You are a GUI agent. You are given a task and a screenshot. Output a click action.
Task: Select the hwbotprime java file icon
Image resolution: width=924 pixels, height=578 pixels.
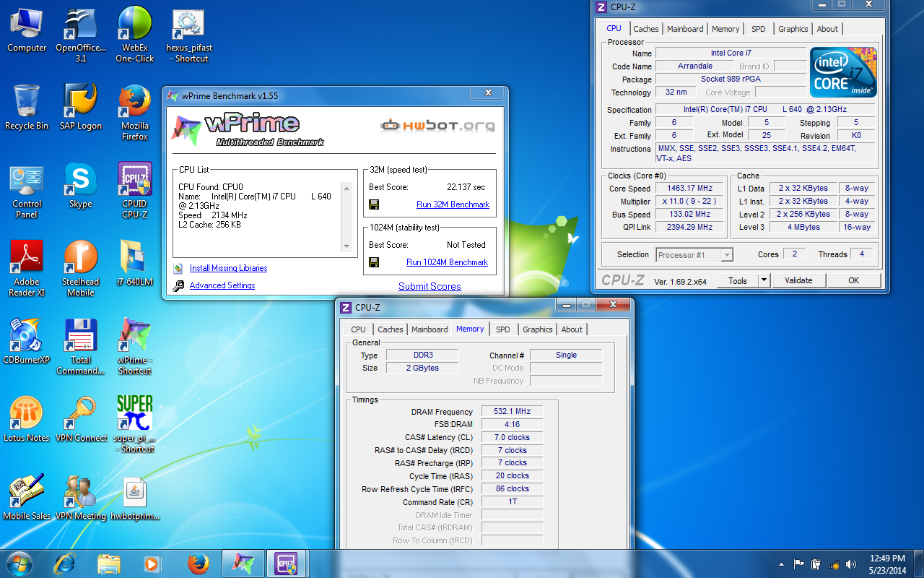pyautogui.click(x=135, y=498)
